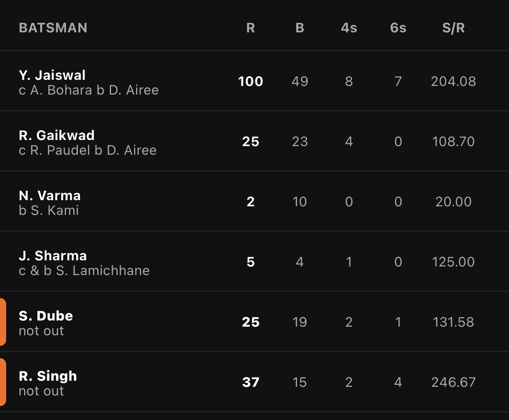The width and height of the screenshot is (509, 420).
Task: Select the B balls column header
Action: (x=300, y=28)
